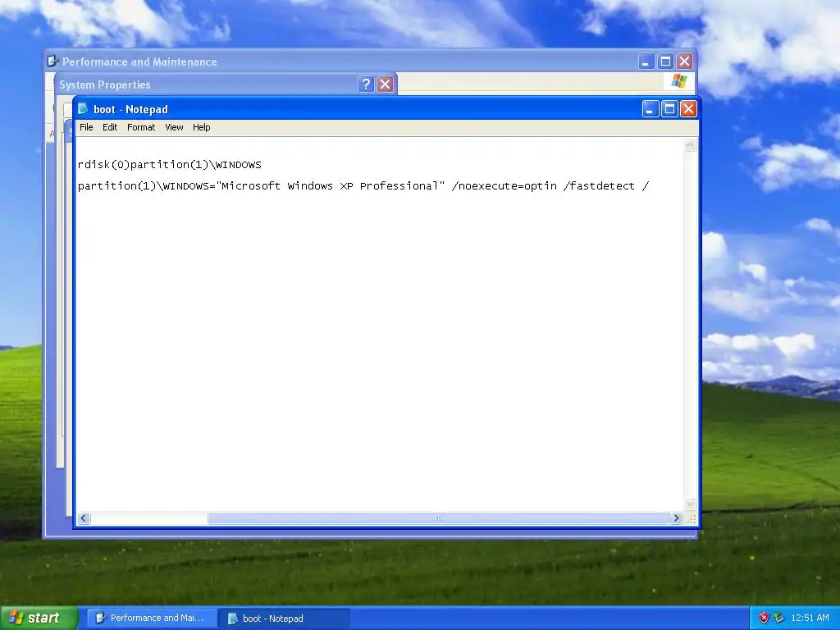Viewport: 840px width, 630px height.
Task: Open the View menu in Notepad
Action: pos(174,127)
